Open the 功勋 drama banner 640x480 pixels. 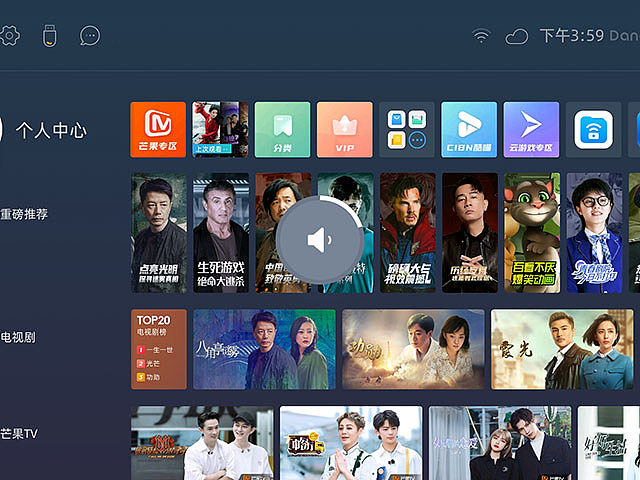click(413, 349)
